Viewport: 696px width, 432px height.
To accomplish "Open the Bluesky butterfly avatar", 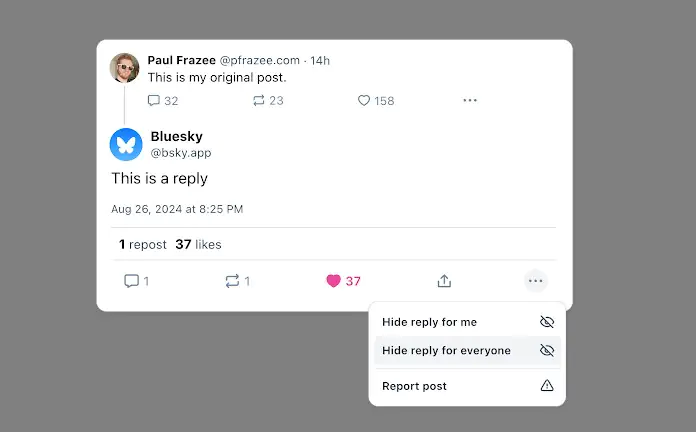I will 126,144.
